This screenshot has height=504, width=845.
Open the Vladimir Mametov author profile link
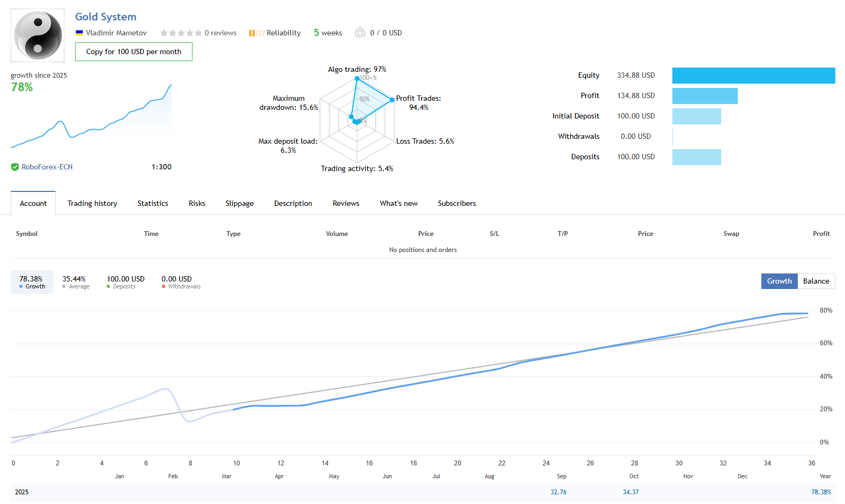[x=116, y=33]
